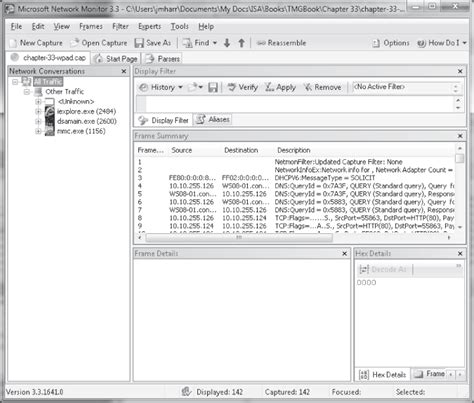Screen dimensions: 474x403
Task: Close the Hex Details pane
Action: coord(460,254)
